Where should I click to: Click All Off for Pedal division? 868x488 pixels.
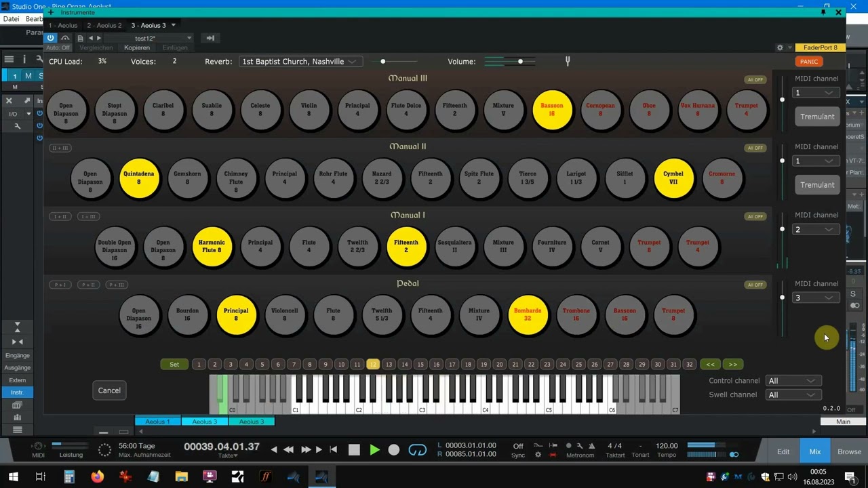coord(755,285)
